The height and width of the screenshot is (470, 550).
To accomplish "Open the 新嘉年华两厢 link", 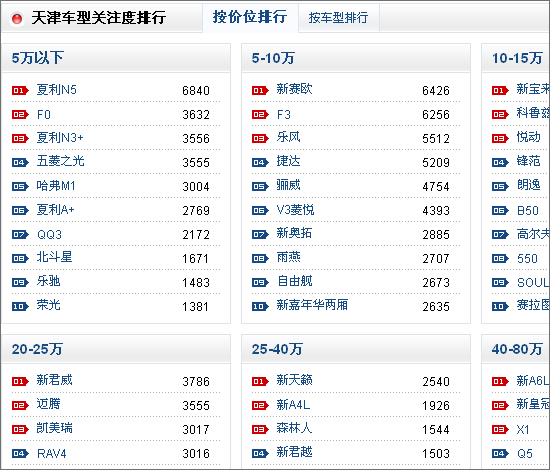I will (312, 305).
